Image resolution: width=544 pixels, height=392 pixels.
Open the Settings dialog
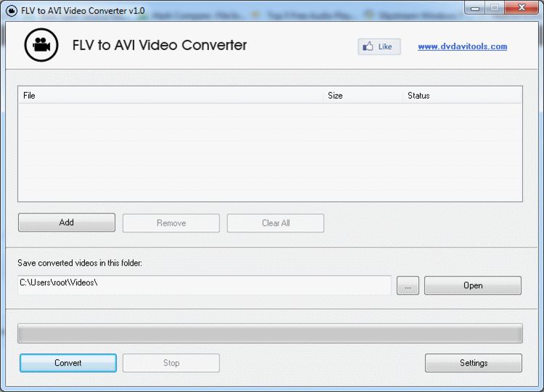474,363
